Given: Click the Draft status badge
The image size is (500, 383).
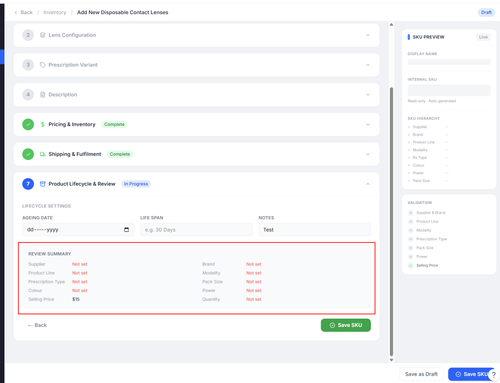Looking at the screenshot, I should (486, 12).
